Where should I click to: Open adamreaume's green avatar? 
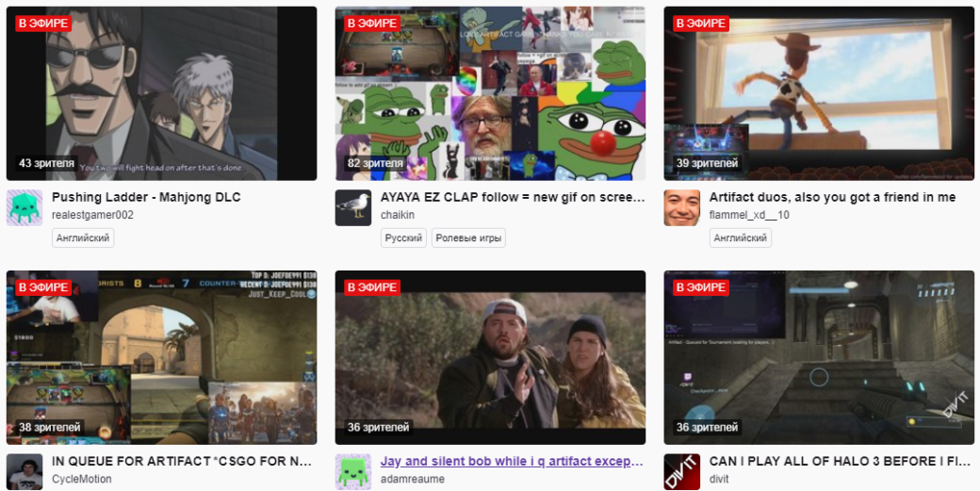point(353,471)
